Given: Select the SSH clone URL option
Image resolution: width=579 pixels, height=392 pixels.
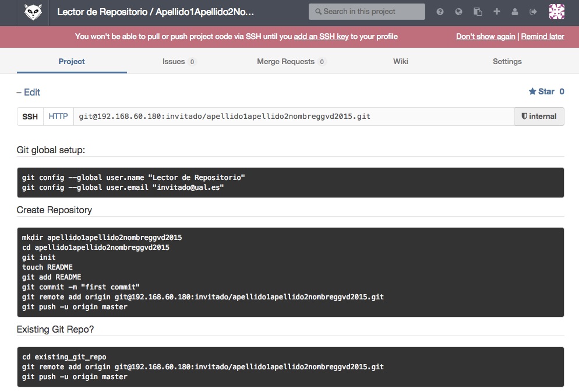Looking at the screenshot, I should (x=30, y=116).
